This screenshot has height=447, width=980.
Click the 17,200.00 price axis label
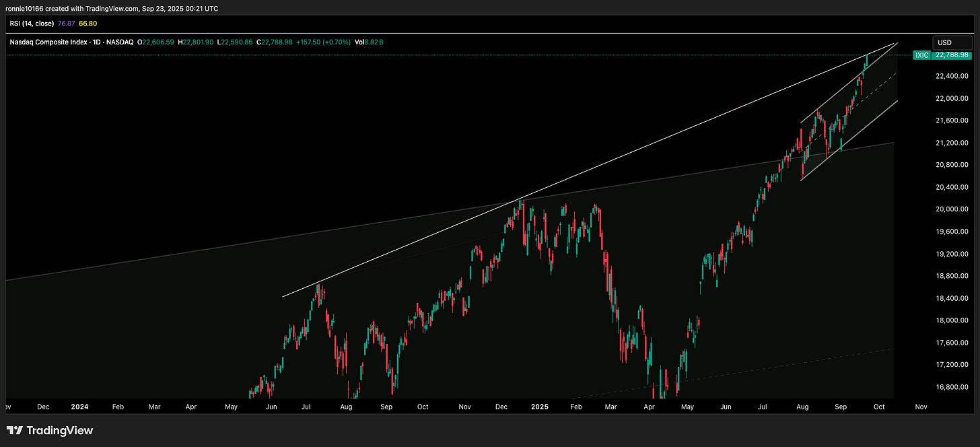click(x=952, y=365)
